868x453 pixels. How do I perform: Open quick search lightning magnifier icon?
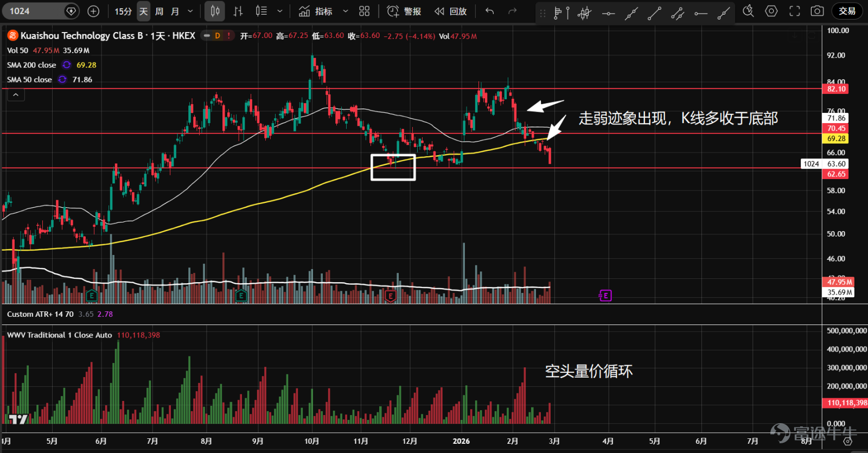(748, 11)
